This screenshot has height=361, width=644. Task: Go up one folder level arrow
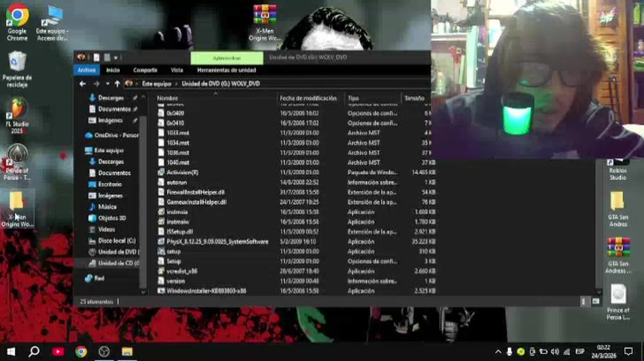[117, 84]
